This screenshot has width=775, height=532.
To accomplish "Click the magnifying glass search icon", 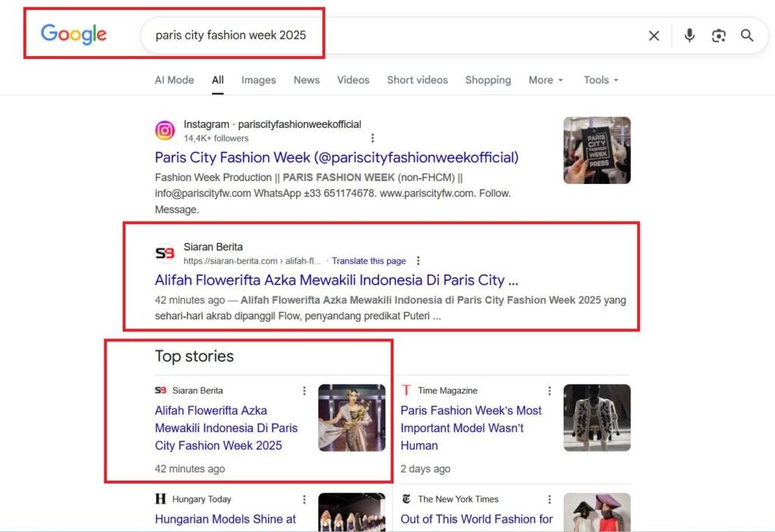I will [x=747, y=36].
